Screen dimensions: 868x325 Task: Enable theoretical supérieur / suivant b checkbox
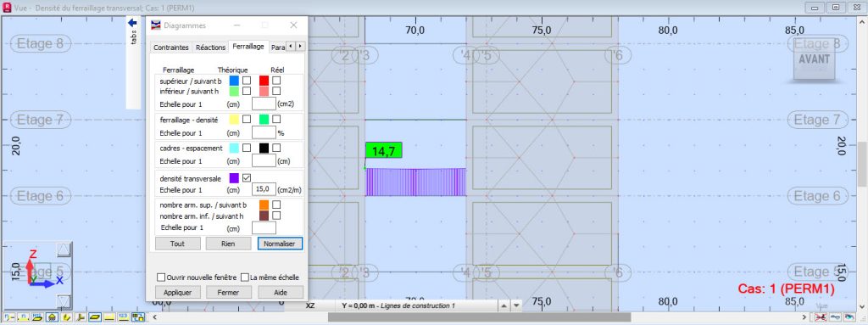coord(247,81)
